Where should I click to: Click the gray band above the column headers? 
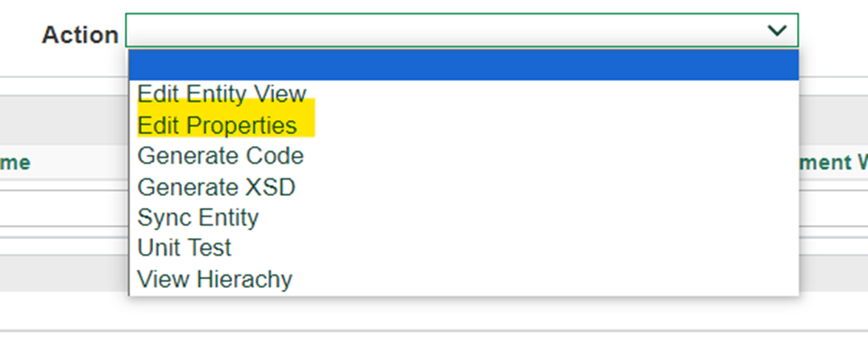64,121
